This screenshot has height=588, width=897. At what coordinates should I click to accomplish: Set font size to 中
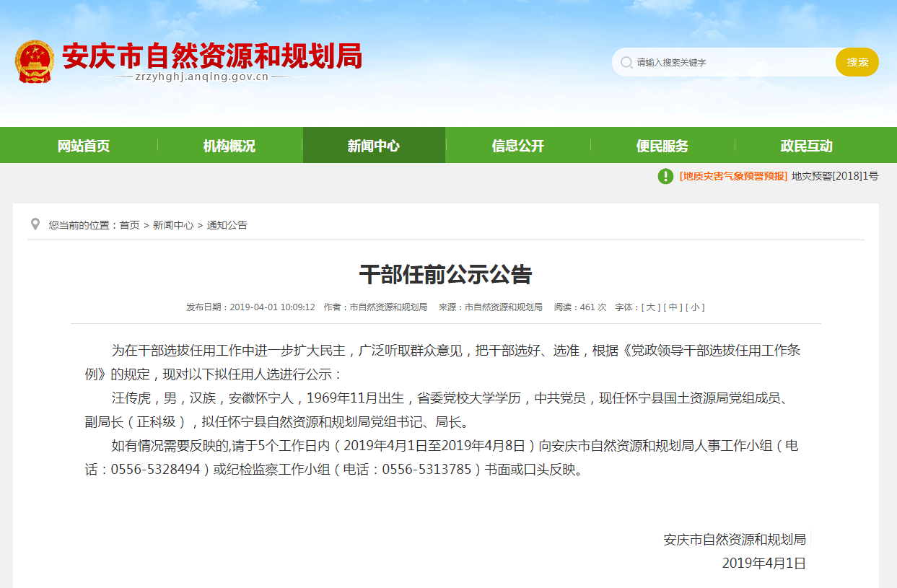click(673, 307)
